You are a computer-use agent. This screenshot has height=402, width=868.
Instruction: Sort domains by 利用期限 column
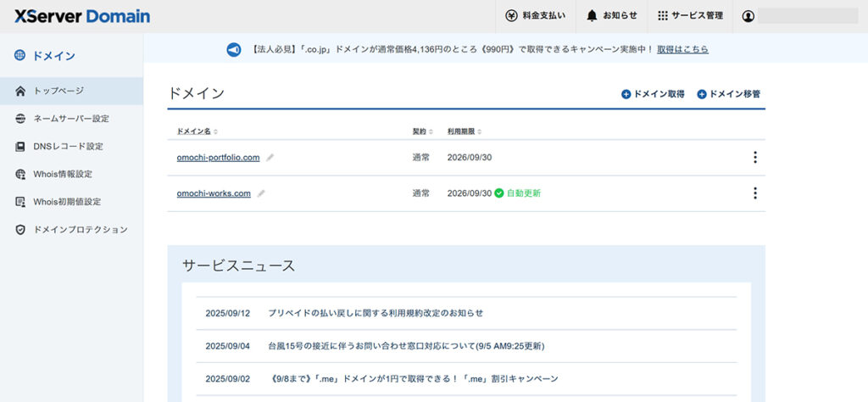pos(464,131)
